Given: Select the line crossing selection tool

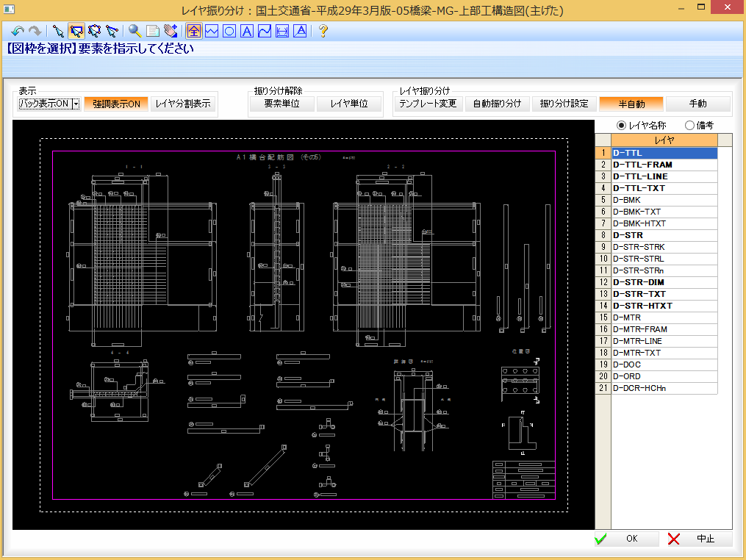Looking at the screenshot, I should [112, 32].
